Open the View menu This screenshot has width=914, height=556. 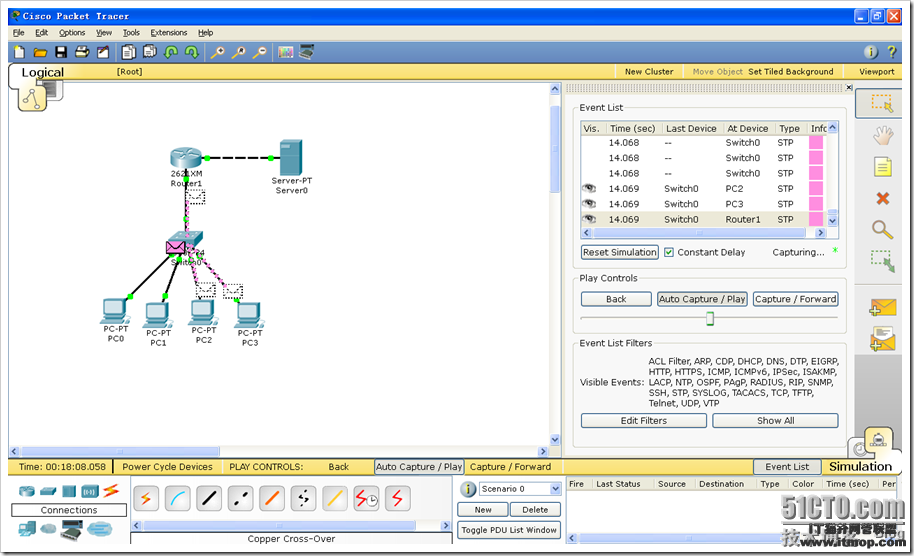(104, 33)
